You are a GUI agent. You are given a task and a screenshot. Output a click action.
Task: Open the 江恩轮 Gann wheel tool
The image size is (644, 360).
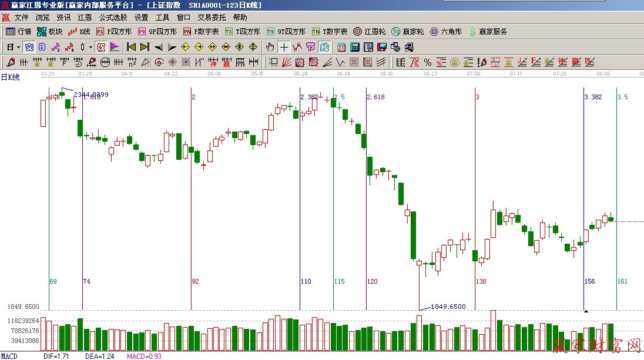click(x=369, y=32)
